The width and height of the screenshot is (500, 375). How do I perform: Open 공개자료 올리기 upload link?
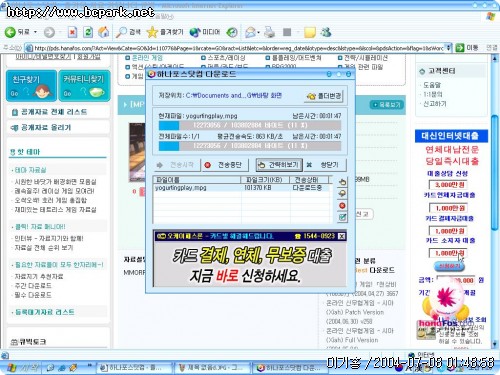point(45,128)
